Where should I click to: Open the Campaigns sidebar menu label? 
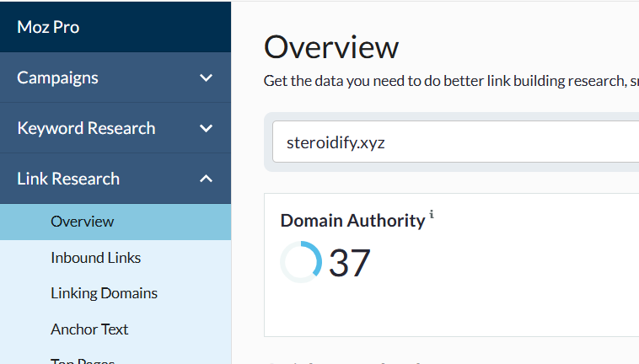point(57,78)
